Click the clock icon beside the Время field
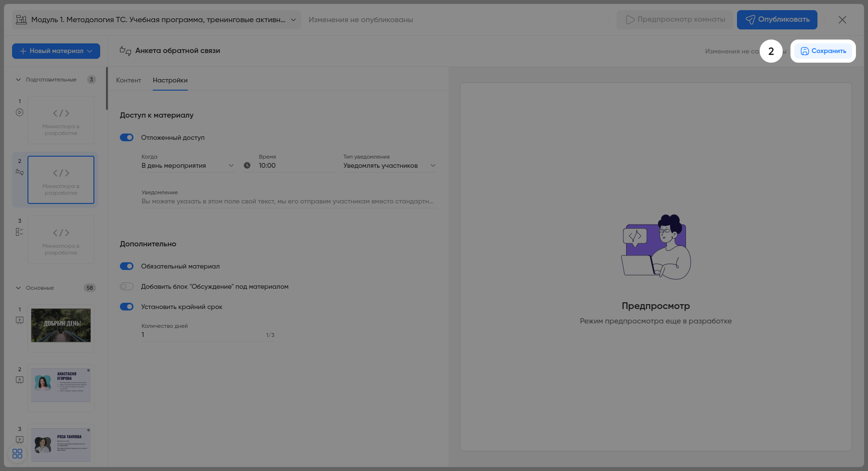 247,165
